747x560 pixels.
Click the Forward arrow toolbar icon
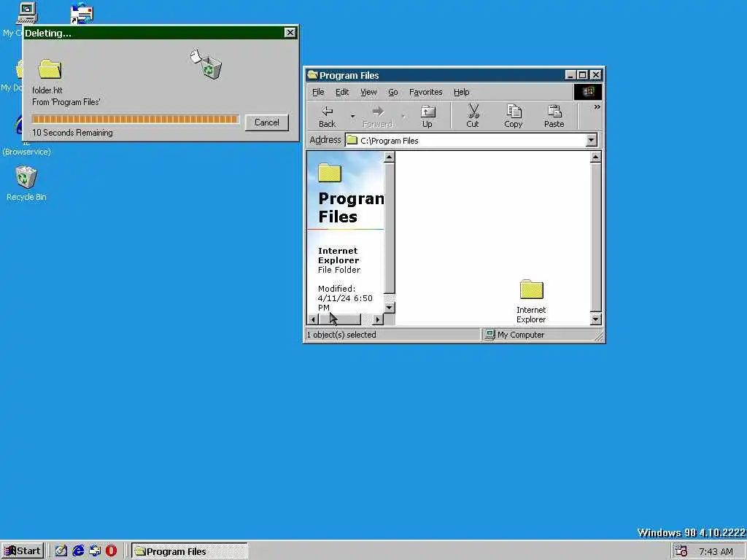pyautogui.click(x=377, y=112)
